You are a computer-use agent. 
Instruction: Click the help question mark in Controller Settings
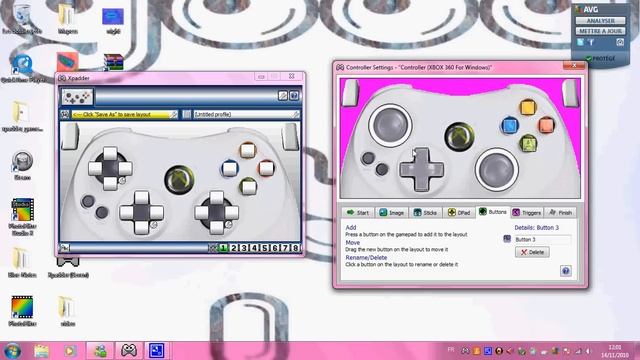(x=565, y=271)
